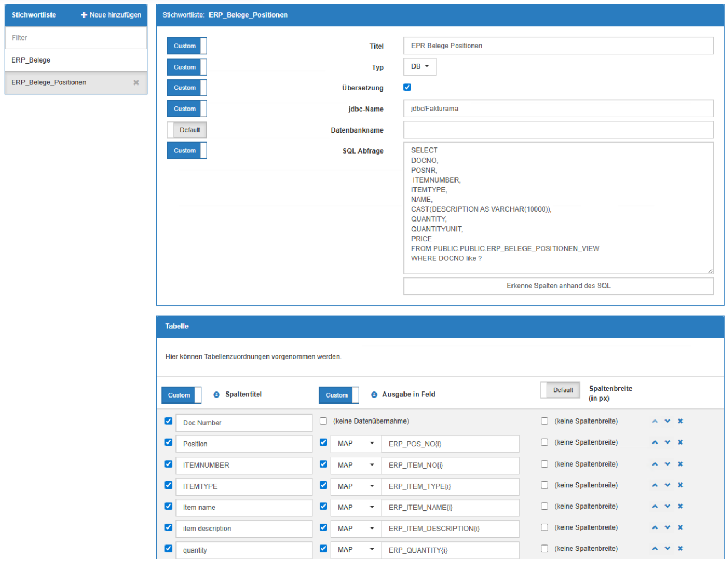Toggle Default switch for Spaltenbreite
Viewport: 728px width, 562px height.
(x=560, y=390)
